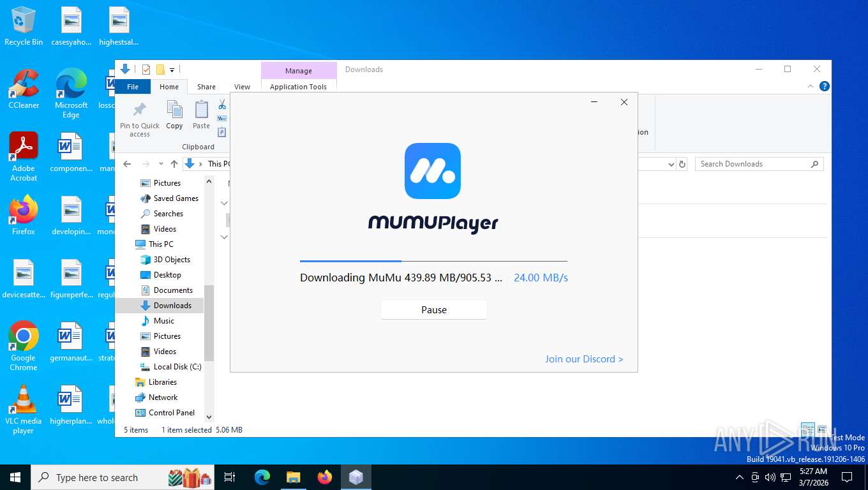Click the taskbar search box
The height and width of the screenshot is (490, 868).
pos(124,477)
